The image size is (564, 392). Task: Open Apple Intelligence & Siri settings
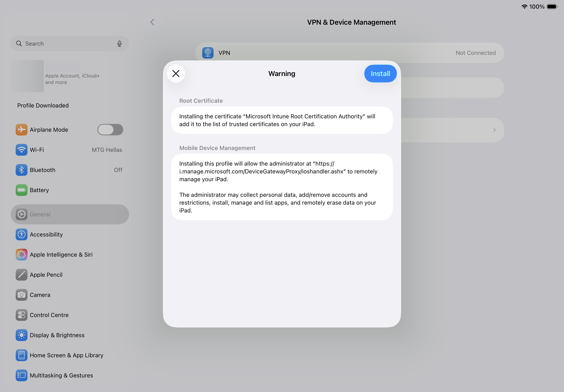(x=21, y=255)
